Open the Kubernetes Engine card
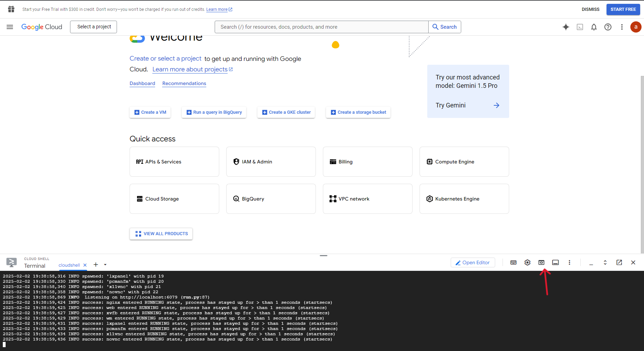The height and width of the screenshot is (351, 644). point(464,199)
